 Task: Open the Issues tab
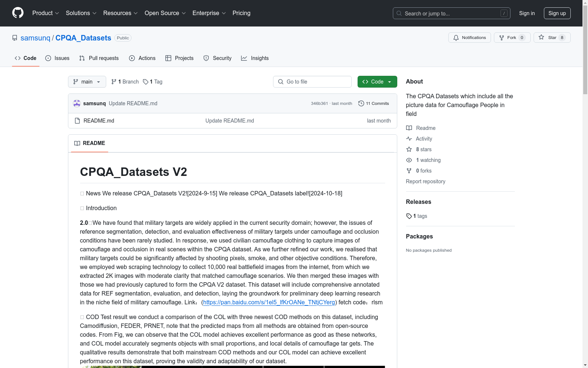click(57, 58)
